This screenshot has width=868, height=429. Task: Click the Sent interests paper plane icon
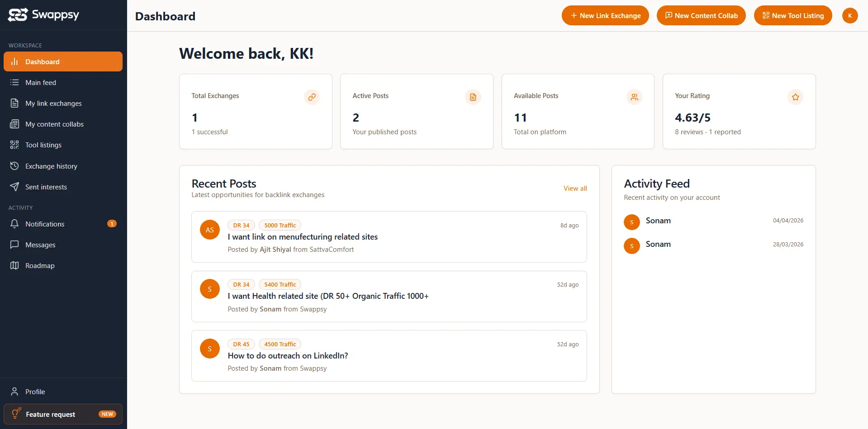(14, 187)
